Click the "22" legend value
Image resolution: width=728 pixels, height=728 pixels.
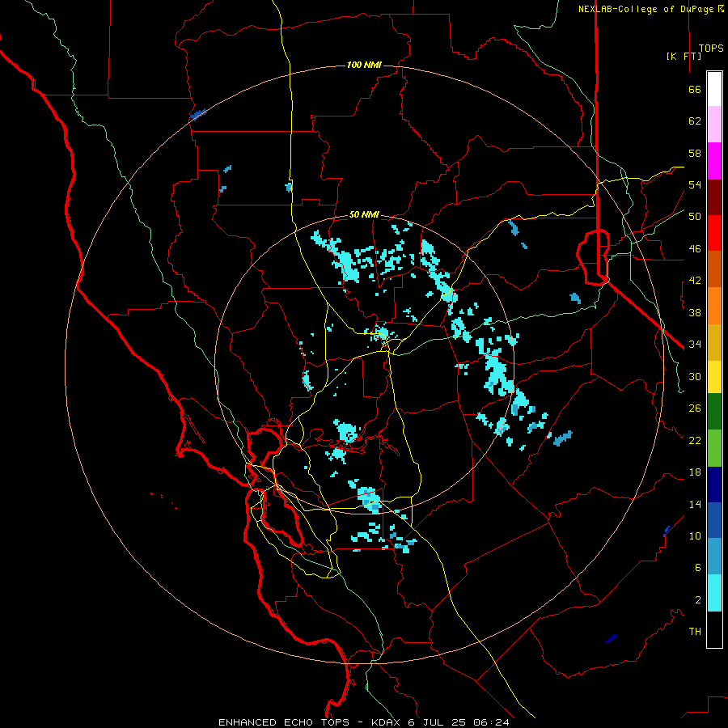(x=695, y=441)
